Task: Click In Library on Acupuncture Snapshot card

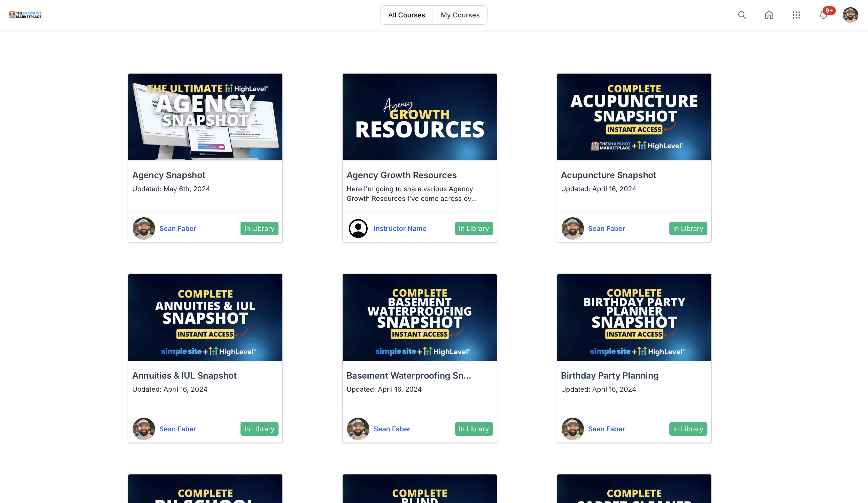Action: 688,228
